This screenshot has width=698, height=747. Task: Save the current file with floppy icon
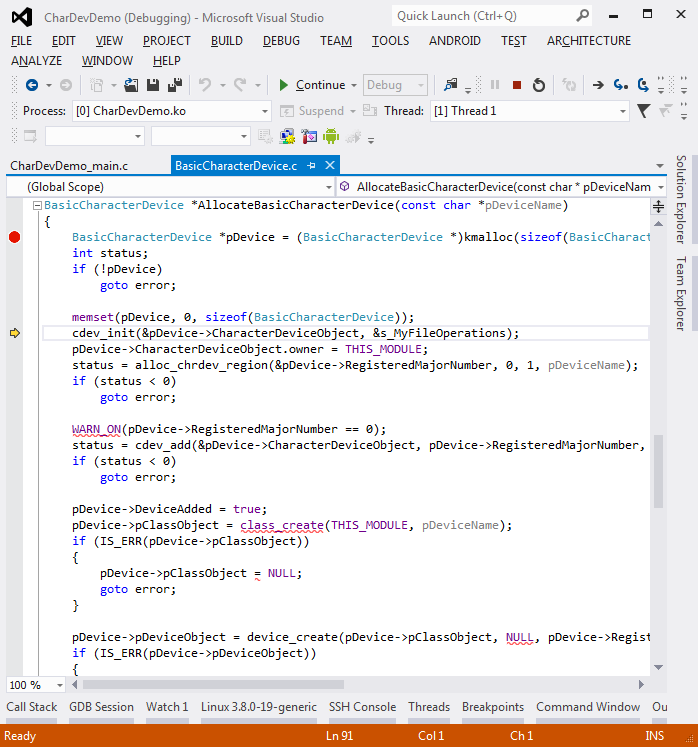(152, 85)
